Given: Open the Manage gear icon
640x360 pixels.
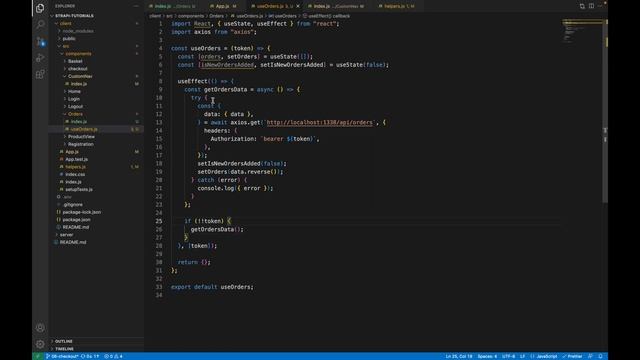Looking at the screenshot, I should [40, 344].
